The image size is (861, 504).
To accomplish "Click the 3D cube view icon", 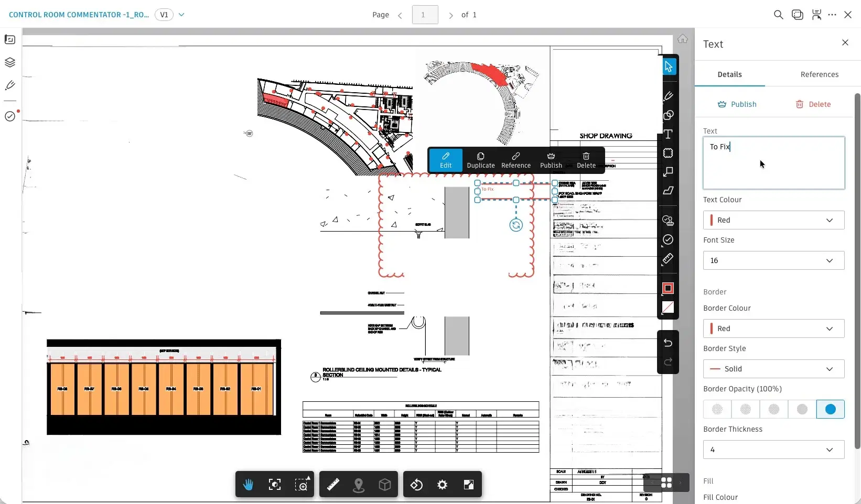I will [x=385, y=485].
